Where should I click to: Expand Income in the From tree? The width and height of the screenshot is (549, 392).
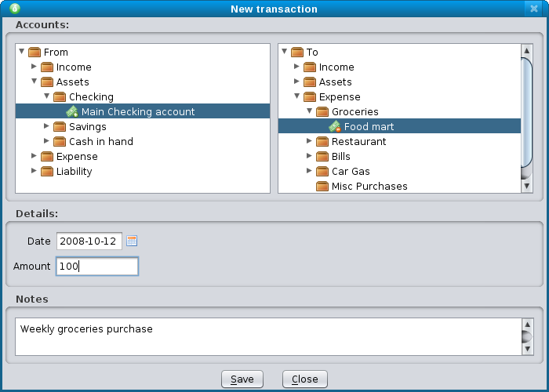34,66
